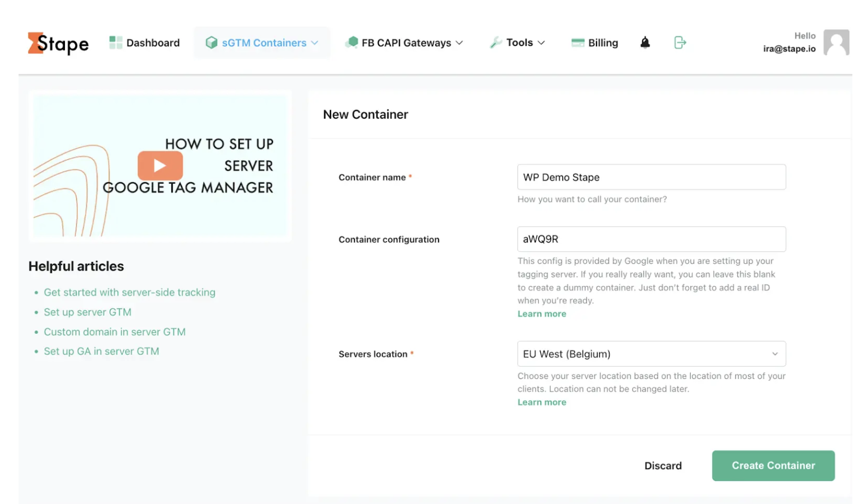Click the Container name label

point(372,177)
